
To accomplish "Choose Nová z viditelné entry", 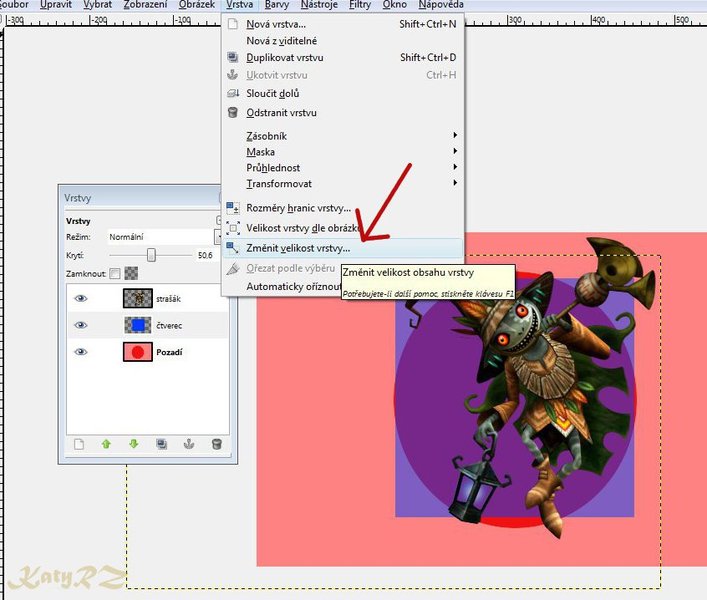I will [x=343, y=41].
